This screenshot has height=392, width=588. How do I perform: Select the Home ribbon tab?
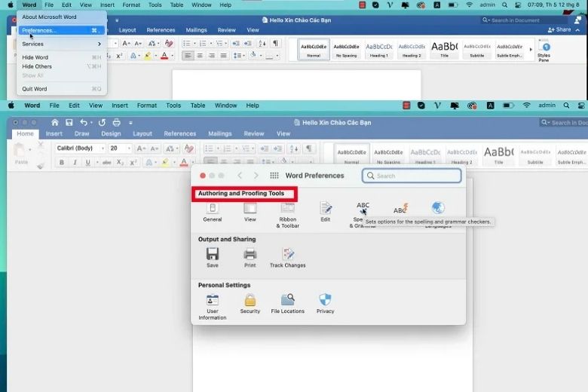(x=25, y=133)
